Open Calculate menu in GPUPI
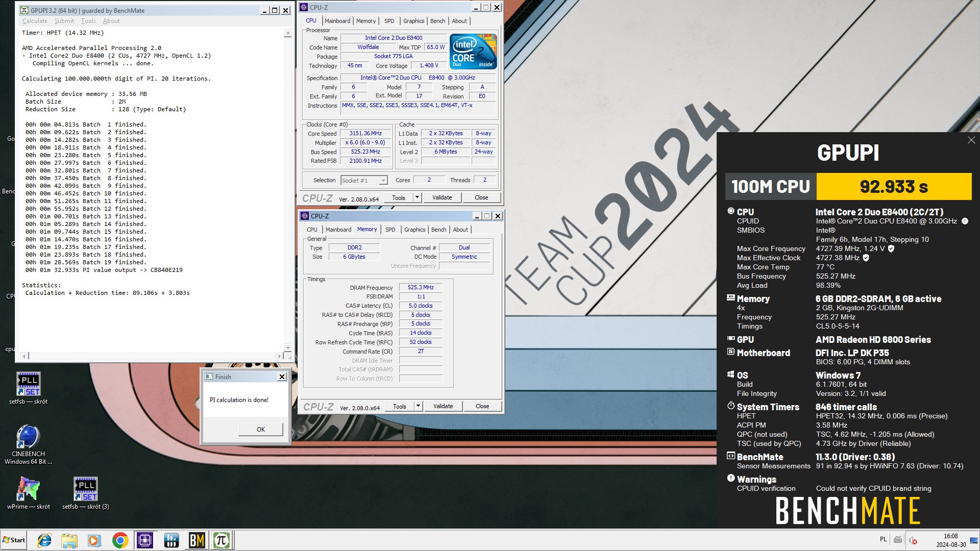Image resolution: width=980 pixels, height=551 pixels. point(35,21)
